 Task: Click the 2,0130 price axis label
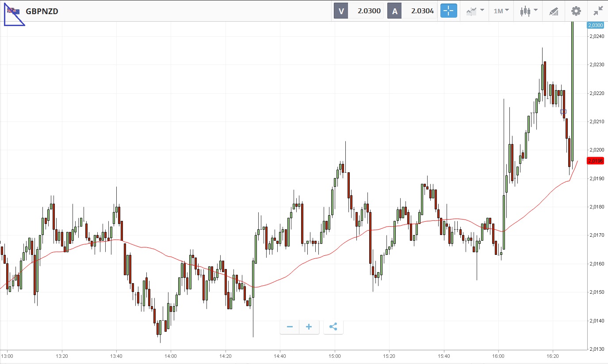[x=597, y=349]
